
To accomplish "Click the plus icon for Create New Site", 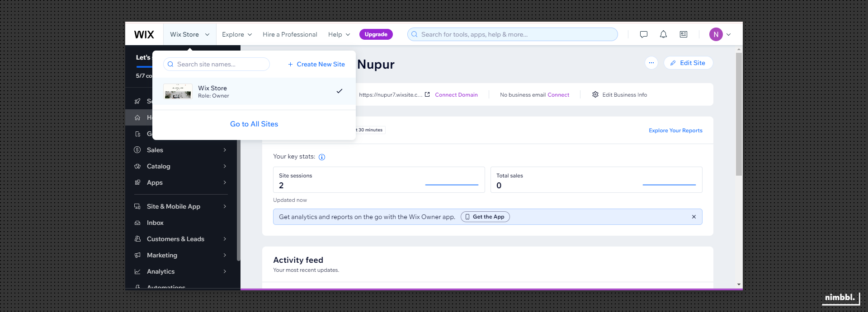I will point(290,64).
